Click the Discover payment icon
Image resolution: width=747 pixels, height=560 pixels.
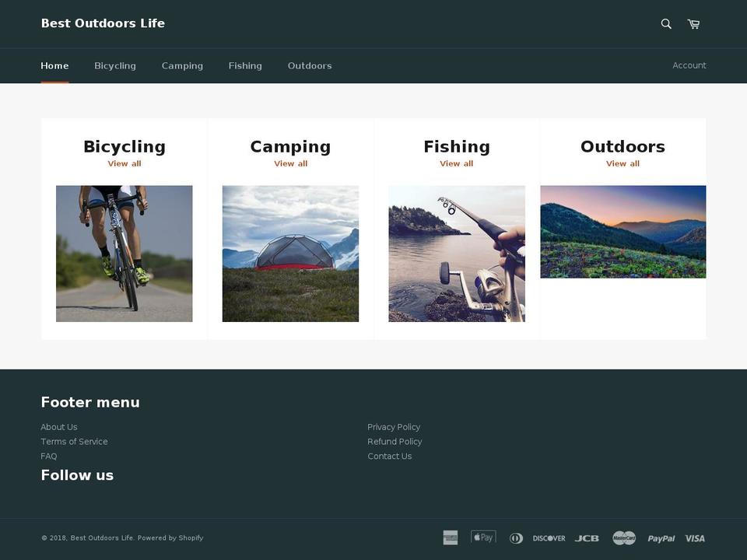pos(549,538)
